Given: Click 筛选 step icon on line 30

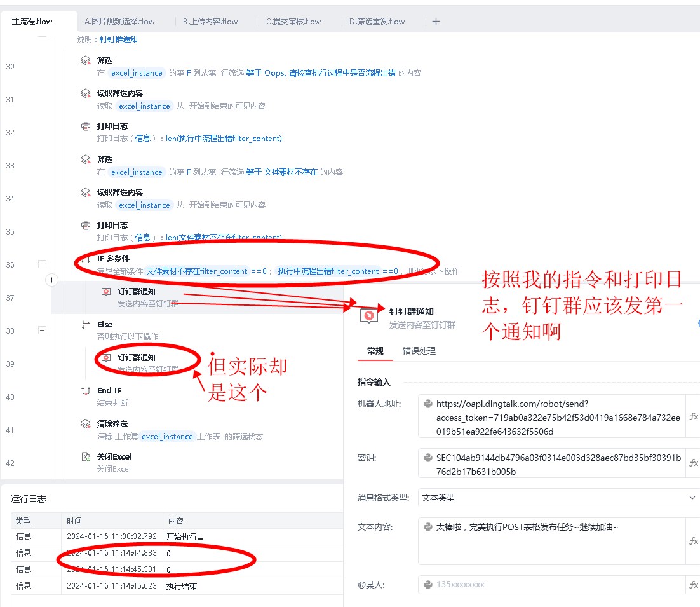Looking at the screenshot, I should pyautogui.click(x=85, y=60).
